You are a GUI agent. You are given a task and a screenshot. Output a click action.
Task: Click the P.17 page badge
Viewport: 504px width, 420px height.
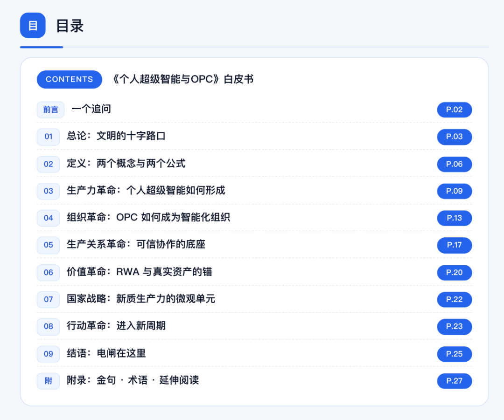coord(455,245)
